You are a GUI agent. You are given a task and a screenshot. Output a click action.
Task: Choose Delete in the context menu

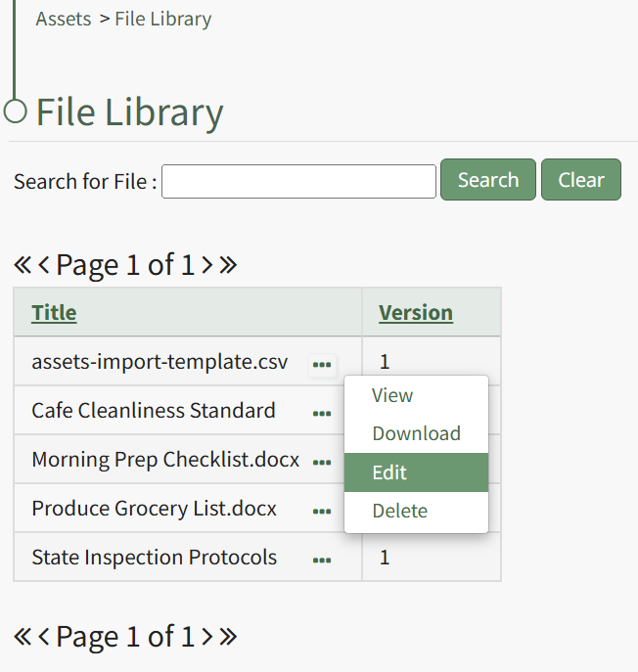[399, 511]
